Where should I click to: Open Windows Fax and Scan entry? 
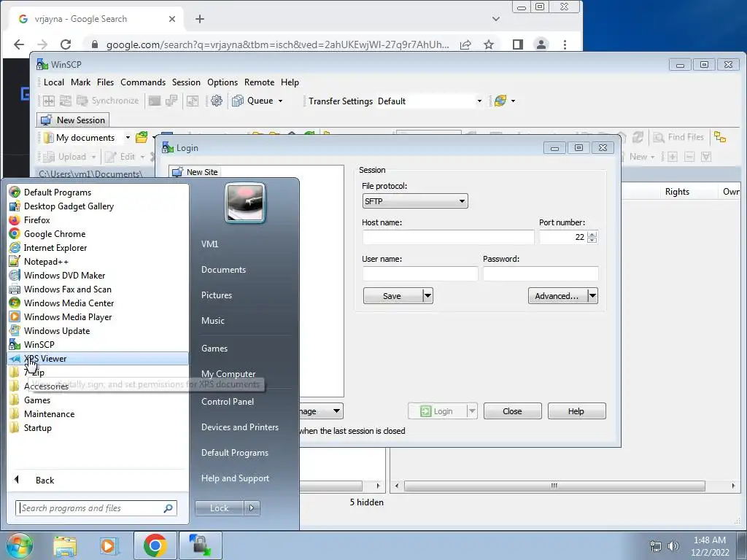point(98,289)
